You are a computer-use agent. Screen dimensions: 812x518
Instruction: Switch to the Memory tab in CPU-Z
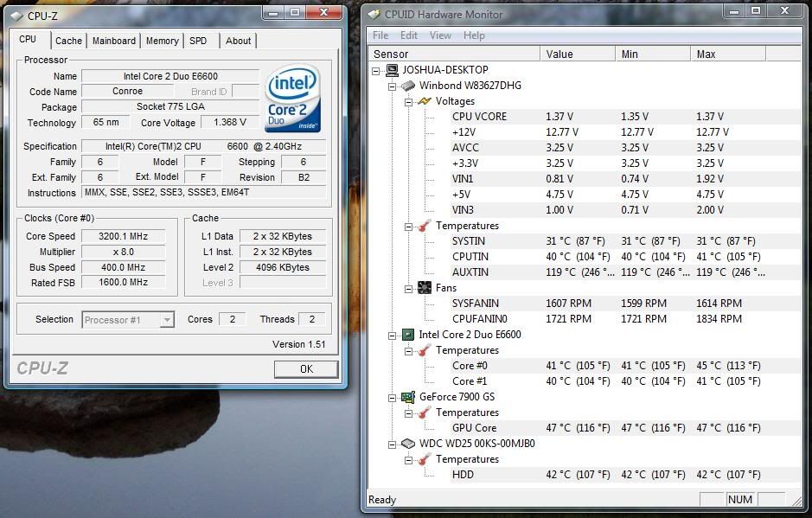(162, 41)
